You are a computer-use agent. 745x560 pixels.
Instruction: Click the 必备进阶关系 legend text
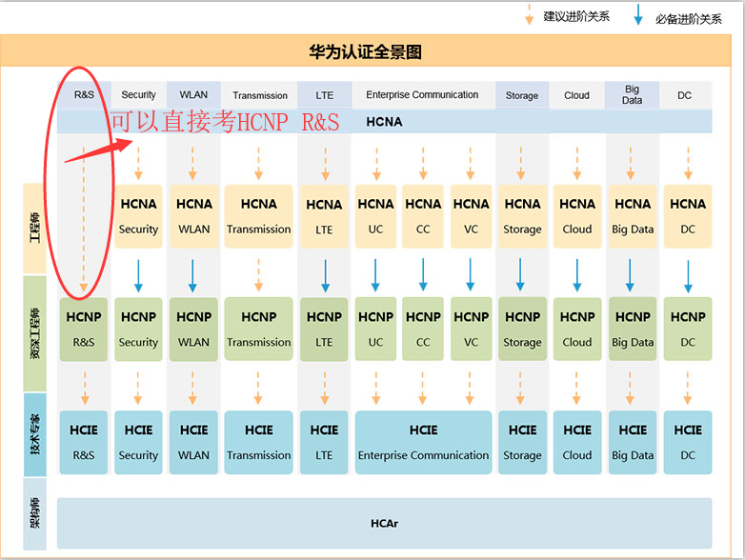(689, 19)
